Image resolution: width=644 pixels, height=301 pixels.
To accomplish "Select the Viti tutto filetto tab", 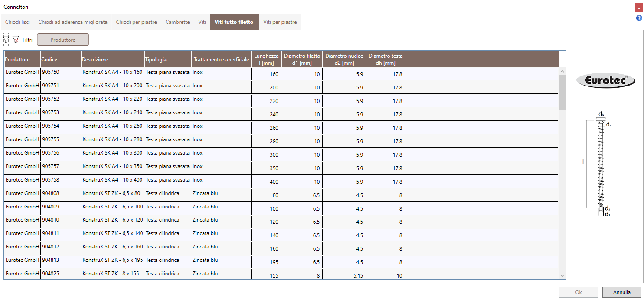I will coord(234,22).
